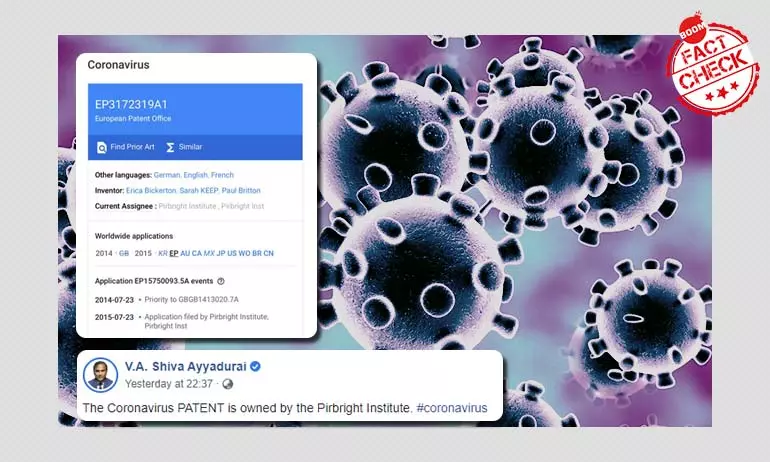This screenshot has height=462, width=770.
Task: Select the GB worldwide application
Action: [124, 253]
